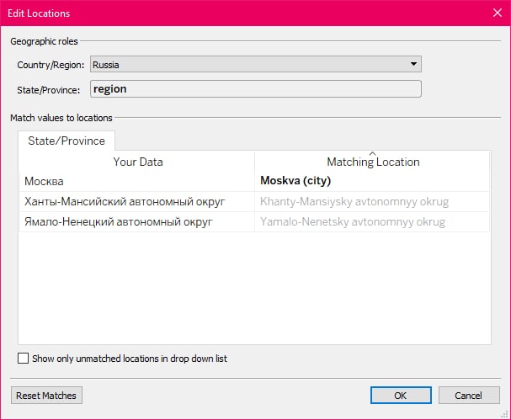
Task: Click the dialog resize grip corner
Action: [x=504, y=414]
